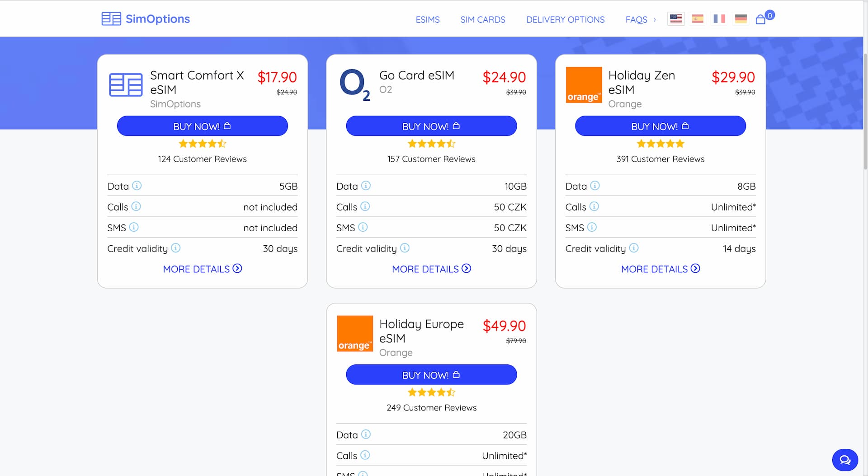Click Credit validity info icon on Smart Comfort X
868x476 pixels.
[x=176, y=248]
